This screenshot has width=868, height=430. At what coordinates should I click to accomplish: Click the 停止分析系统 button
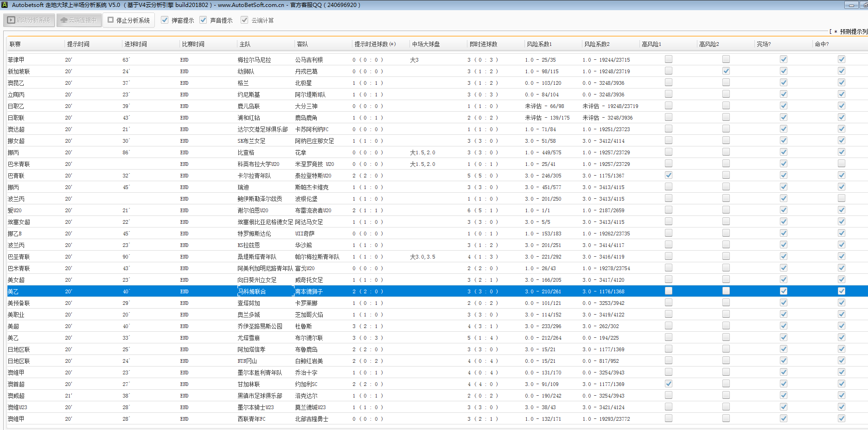[x=129, y=20]
